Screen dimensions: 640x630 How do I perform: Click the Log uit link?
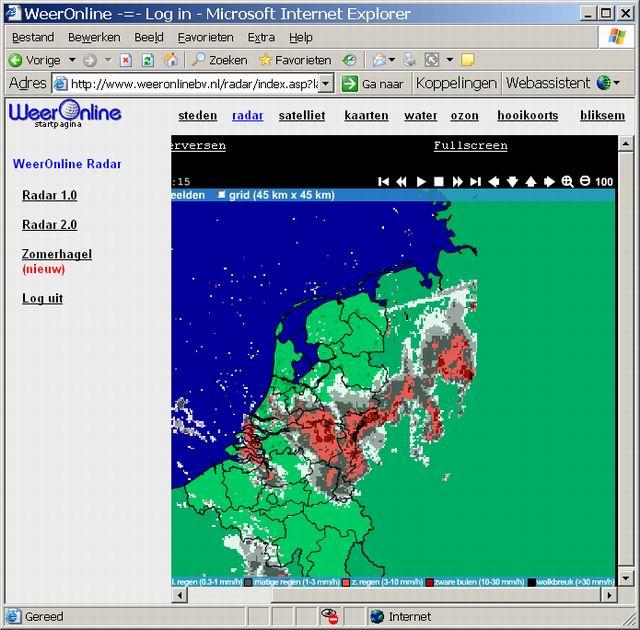42,298
